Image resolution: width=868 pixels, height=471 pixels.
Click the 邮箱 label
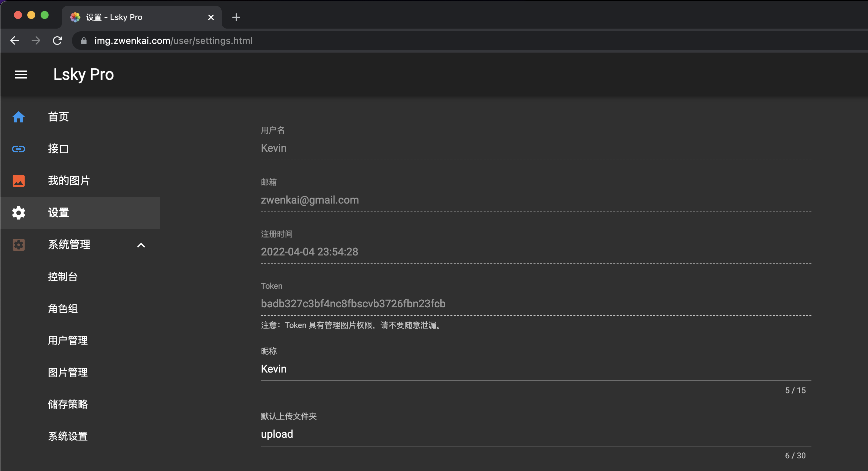(x=269, y=182)
